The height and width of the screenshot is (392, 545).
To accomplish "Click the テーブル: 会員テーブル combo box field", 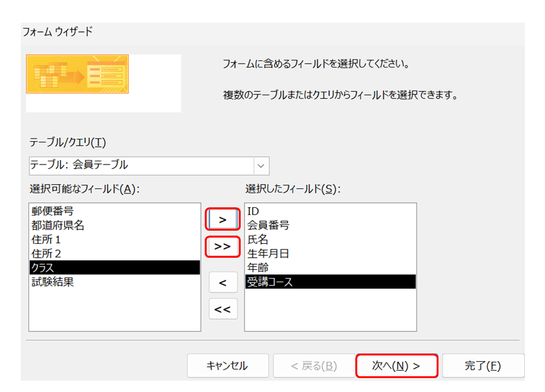I will [141, 165].
